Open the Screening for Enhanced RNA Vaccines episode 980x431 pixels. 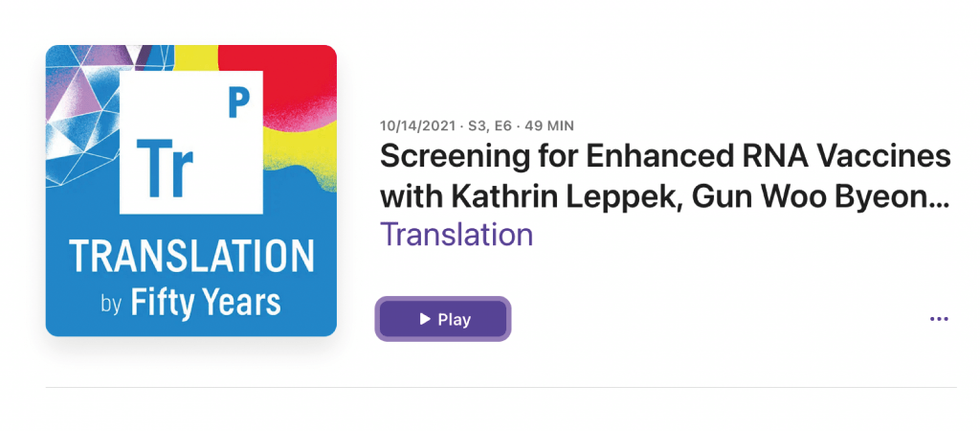665,156
